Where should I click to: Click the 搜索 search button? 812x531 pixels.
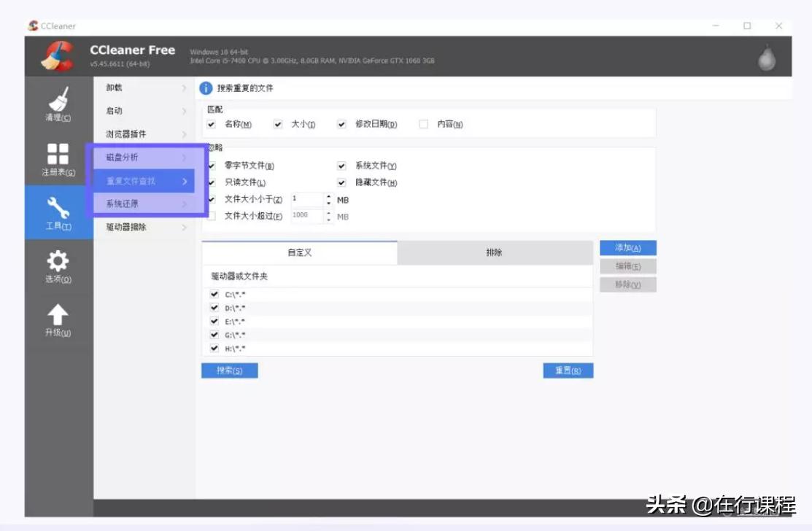pyautogui.click(x=229, y=371)
